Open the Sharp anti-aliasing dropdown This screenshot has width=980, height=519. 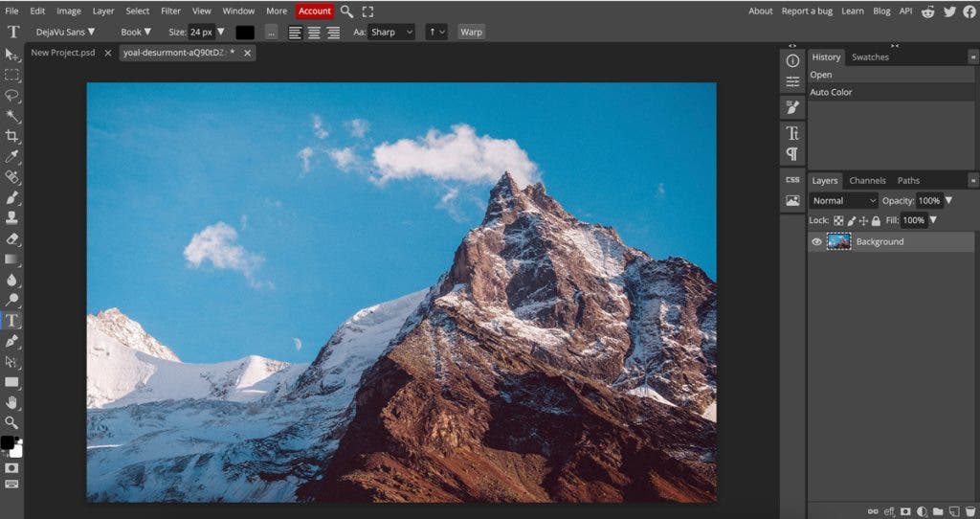[391, 32]
